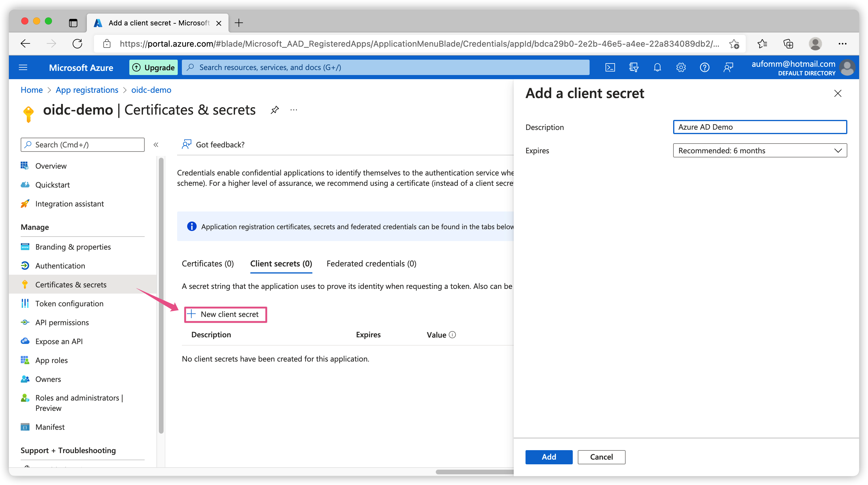Collapse the left navigation menu
The image size is (868, 485).
coord(156,145)
